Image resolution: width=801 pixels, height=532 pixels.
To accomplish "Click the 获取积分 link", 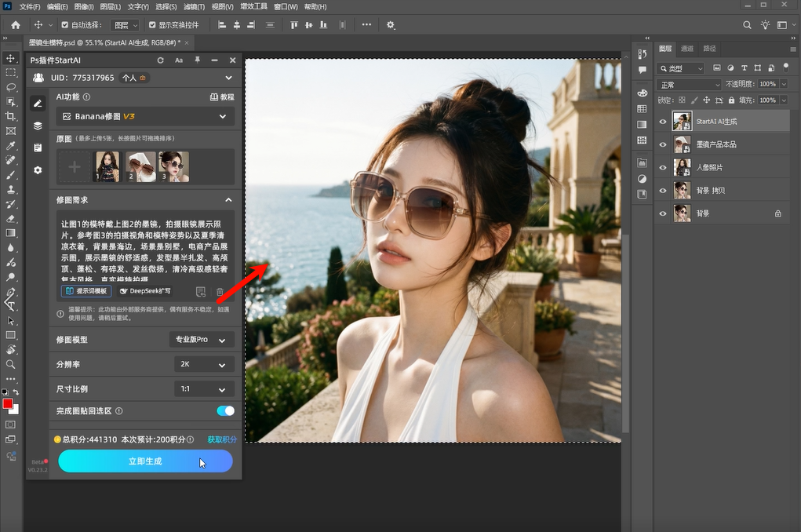I will (222, 439).
